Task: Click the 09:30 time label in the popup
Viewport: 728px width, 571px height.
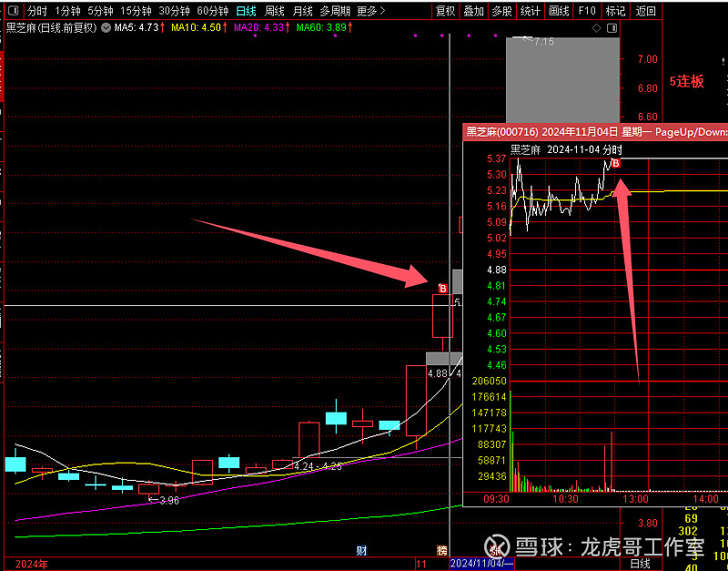Action: pyautogui.click(x=496, y=498)
